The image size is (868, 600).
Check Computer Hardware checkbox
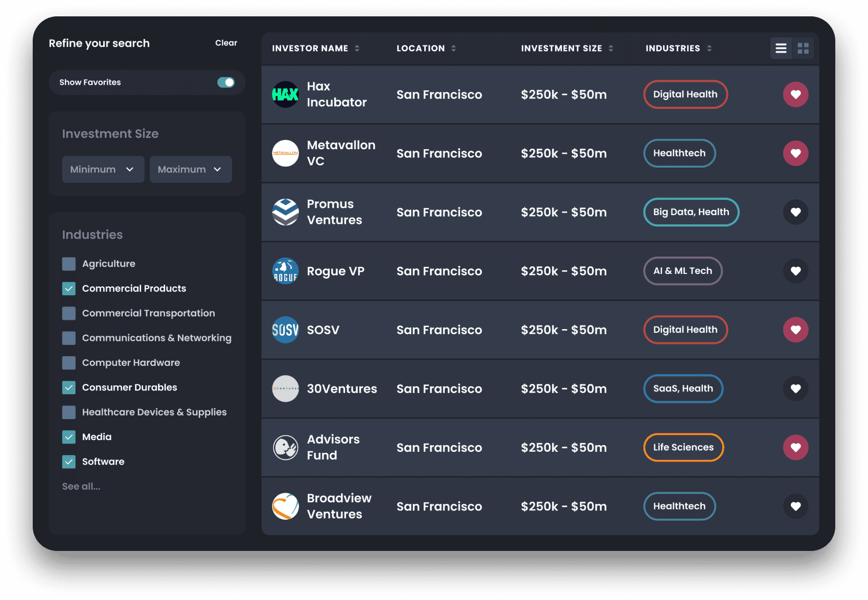point(68,362)
